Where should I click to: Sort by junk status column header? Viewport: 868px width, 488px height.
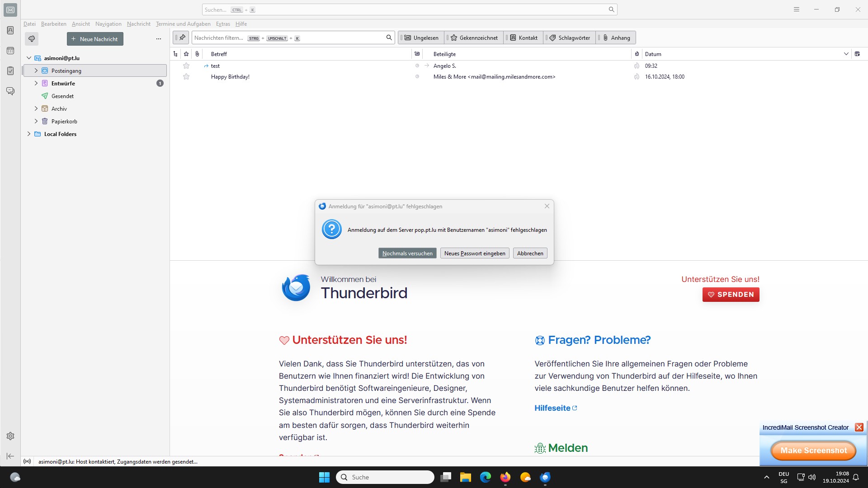(x=637, y=54)
